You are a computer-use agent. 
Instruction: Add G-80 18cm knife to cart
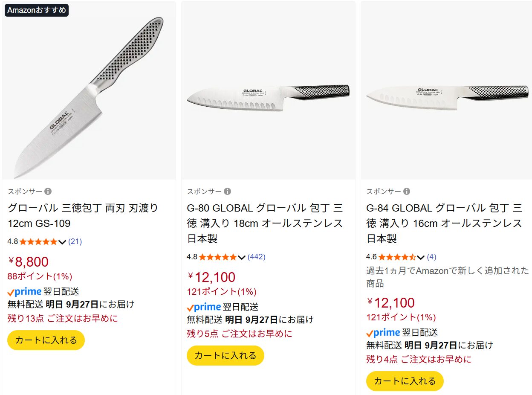click(226, 355)
